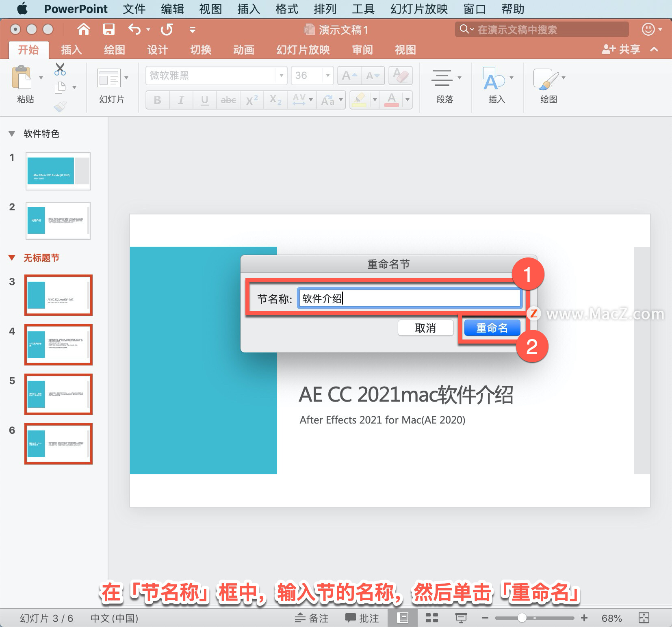Image resolution: width=672 pixels, height=627 pixels.
Task: Click the Paste clipboard icon
Action: [x=22, y=77]
